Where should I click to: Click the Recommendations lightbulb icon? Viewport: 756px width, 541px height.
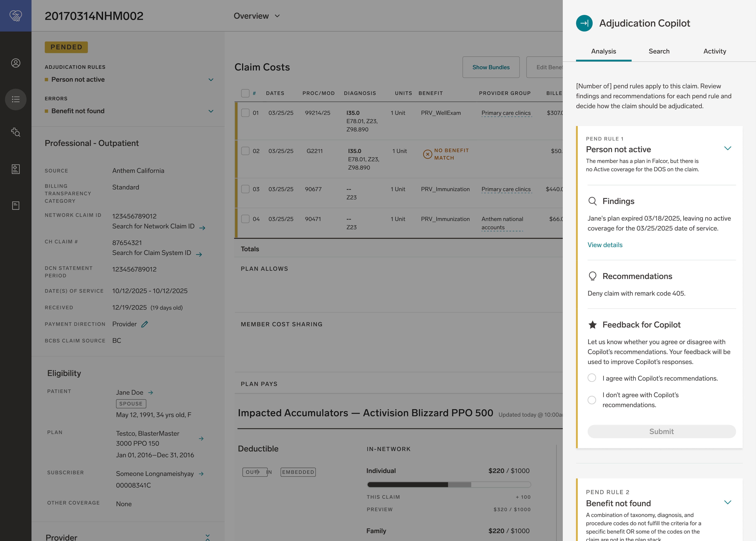(x=592, y=276)
